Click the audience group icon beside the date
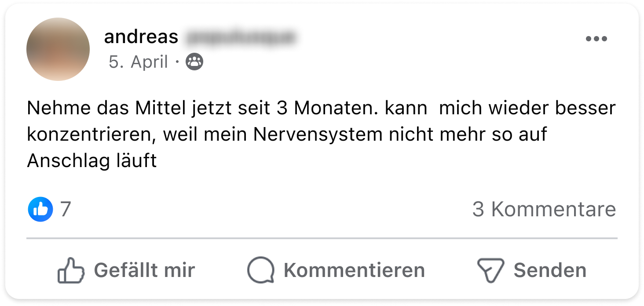Image resolution: width=644 pixels, height=306 pixels. 194,62
